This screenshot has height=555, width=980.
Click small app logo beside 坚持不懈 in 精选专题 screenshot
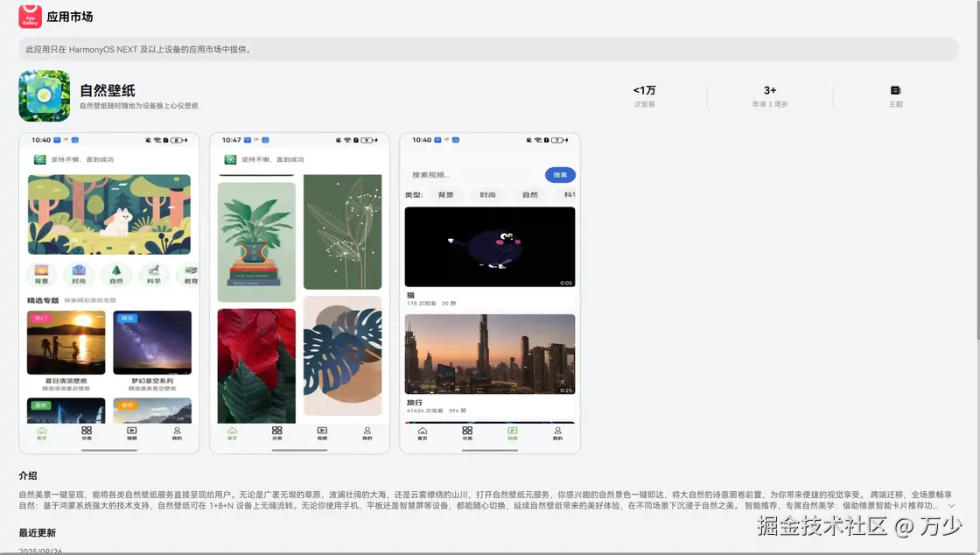(x=40, y=159)
